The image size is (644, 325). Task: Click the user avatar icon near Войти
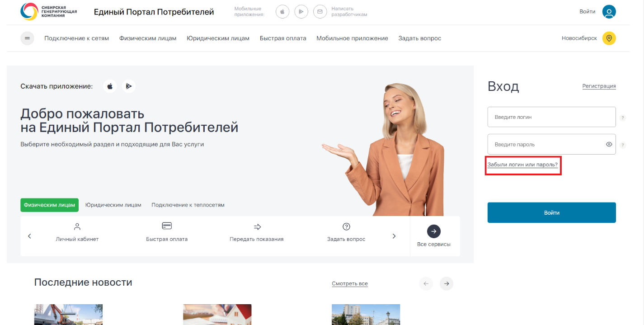point(609,12)
